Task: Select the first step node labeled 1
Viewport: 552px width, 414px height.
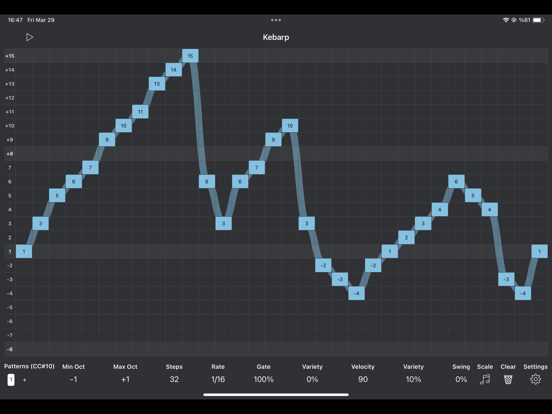Action: pos(24,251)
